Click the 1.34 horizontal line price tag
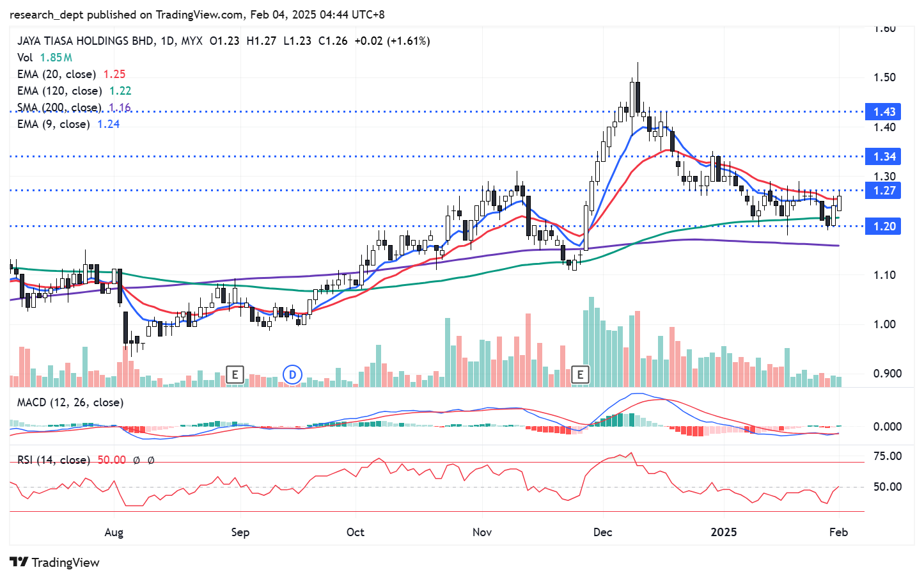Screen dimensions: 924x579 (x=883, y=157)
